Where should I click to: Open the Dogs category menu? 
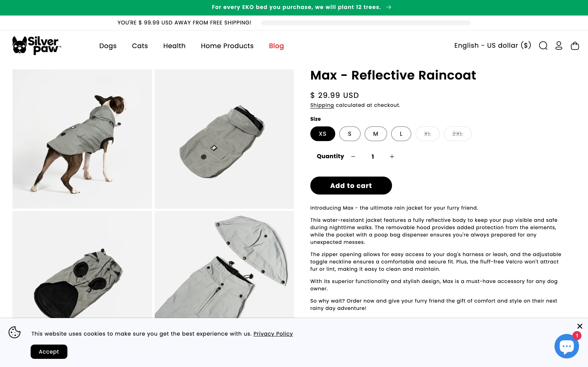[x=108, y=46]
